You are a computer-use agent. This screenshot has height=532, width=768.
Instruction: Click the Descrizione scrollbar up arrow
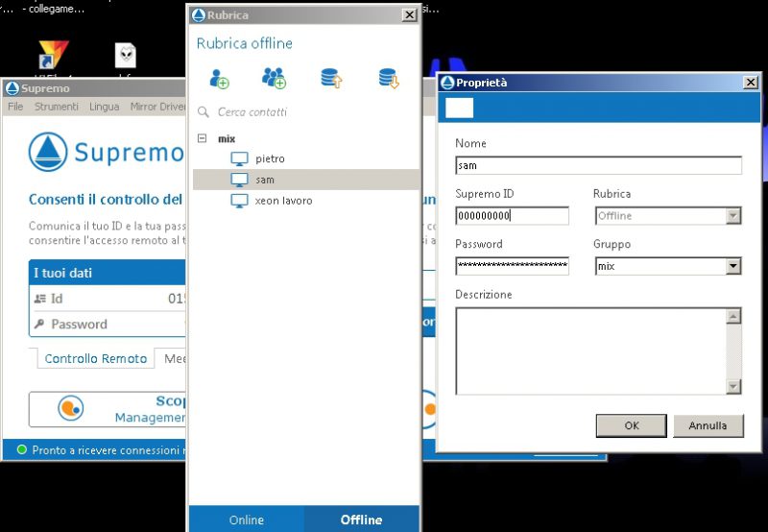click(x=733, y=317)
